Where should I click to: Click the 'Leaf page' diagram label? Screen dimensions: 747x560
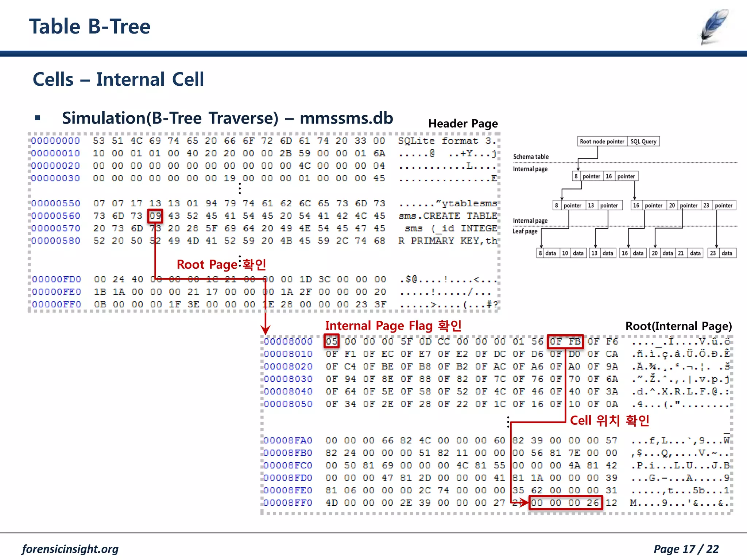pyautogui.click(x=525, y=231)
